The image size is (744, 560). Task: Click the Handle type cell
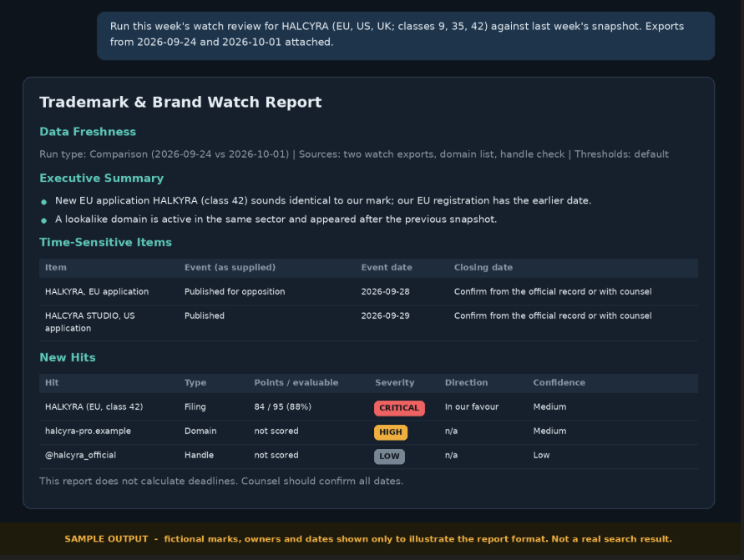pos(199,455)
